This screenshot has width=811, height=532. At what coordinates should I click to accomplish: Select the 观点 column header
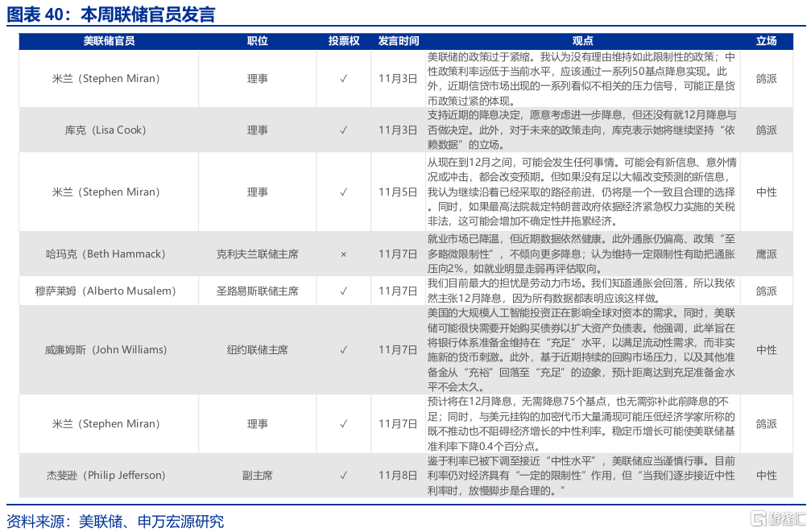coord(582,41)
